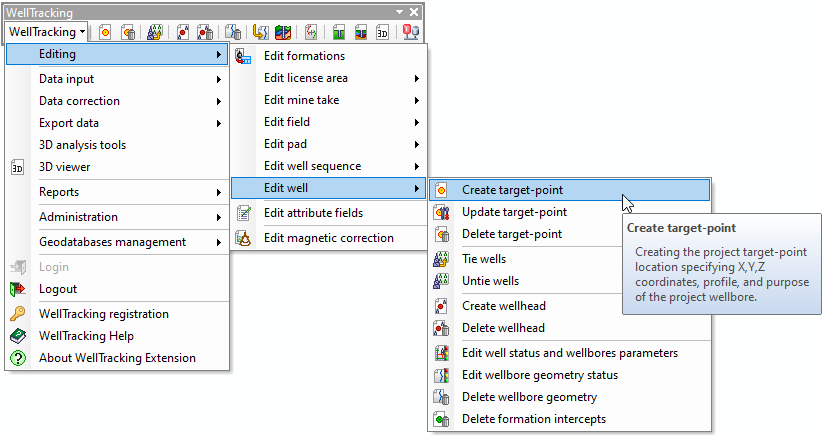Select the Logout menu entry
The height and width of the screenshot is (435, 824).
tap(117, 289)
